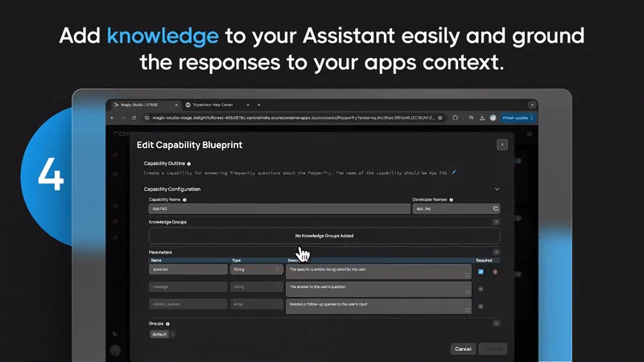Click the info icon next to Capability Name

184,200
